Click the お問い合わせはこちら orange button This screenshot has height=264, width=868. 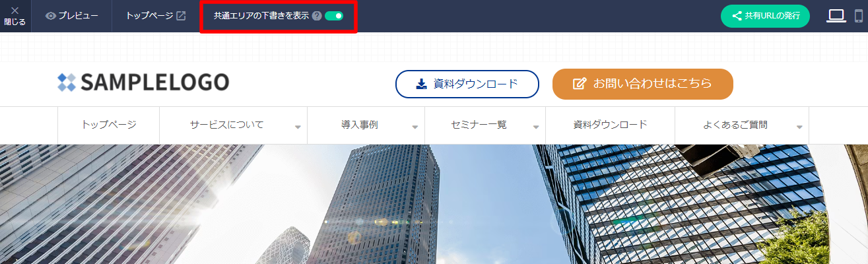[x=643, y=84]
